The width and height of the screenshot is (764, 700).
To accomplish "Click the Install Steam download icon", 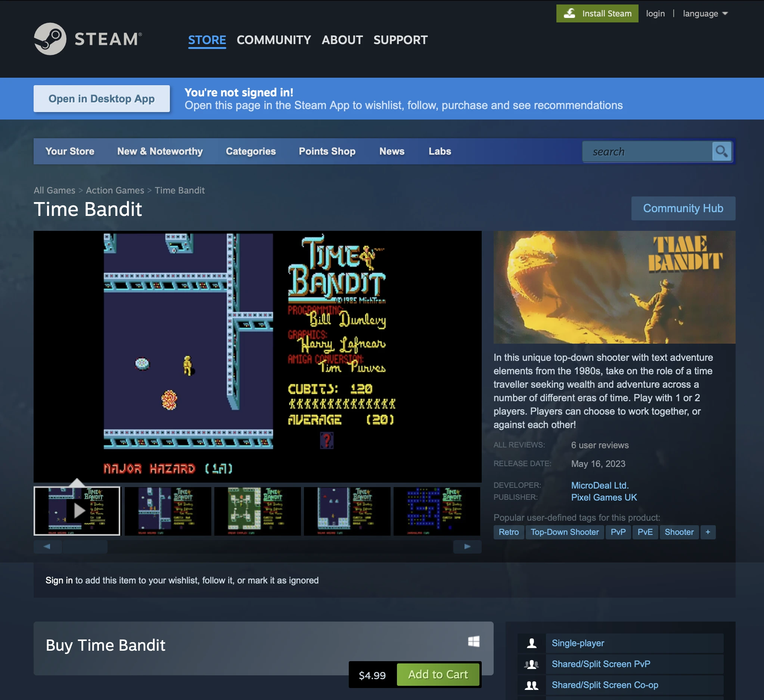I will [x=569, y=14].
